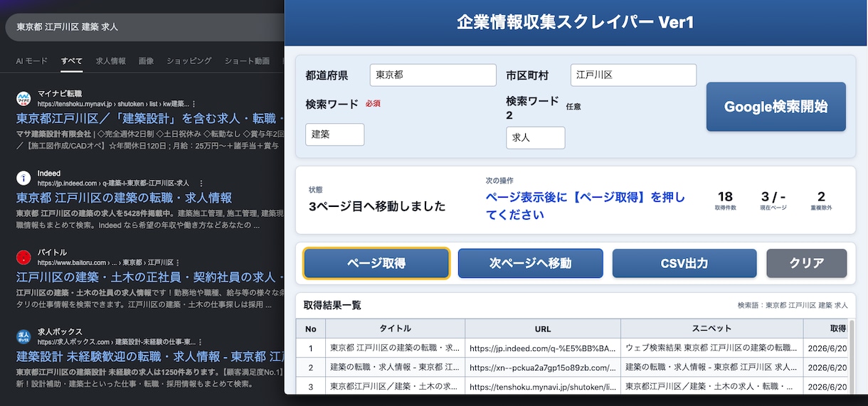
Task: Click title cell in row 1
Action: coord(396,348)
